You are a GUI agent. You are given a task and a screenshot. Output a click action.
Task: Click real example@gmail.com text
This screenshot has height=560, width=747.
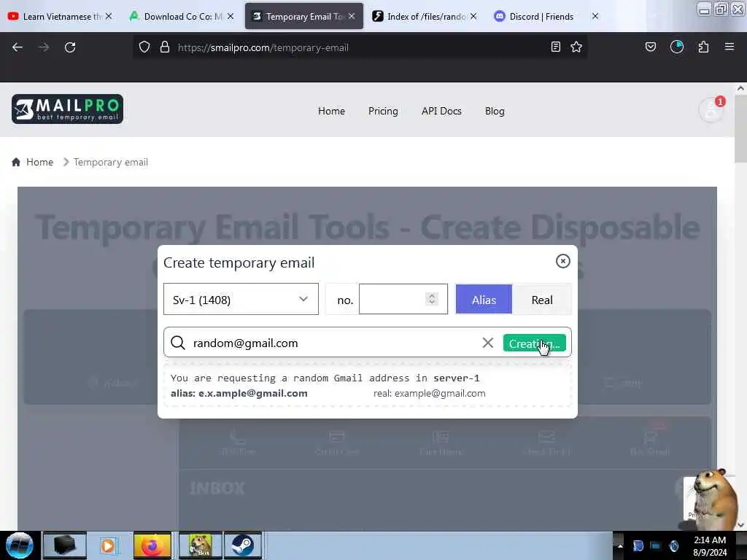[x=429, y=393]
